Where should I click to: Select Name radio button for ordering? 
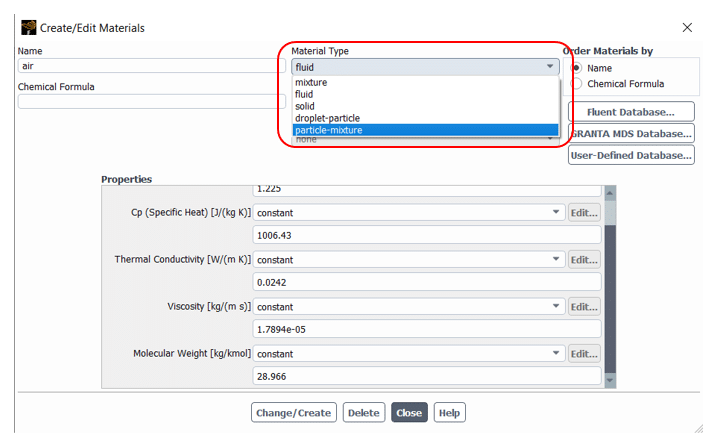[576, 68]
